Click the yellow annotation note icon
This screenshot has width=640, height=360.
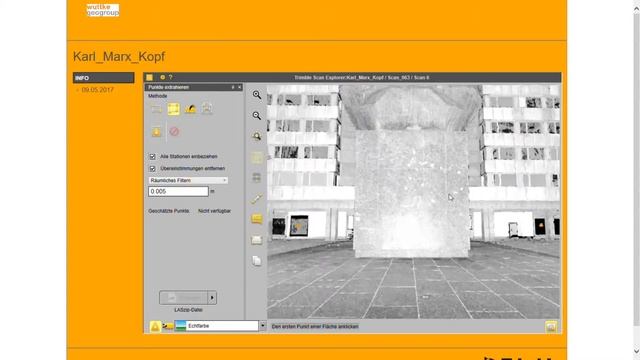click(257, 219)
